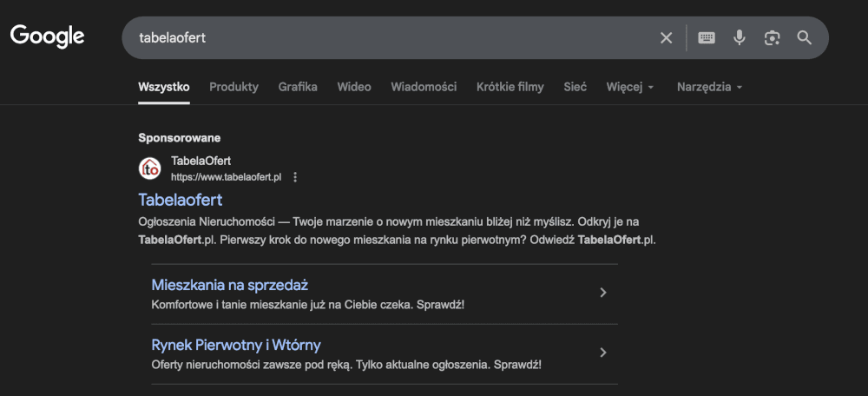Viewport: 868px width, 396px height.
Task: Switch to the Wiadomości tab
Action: 424,87
